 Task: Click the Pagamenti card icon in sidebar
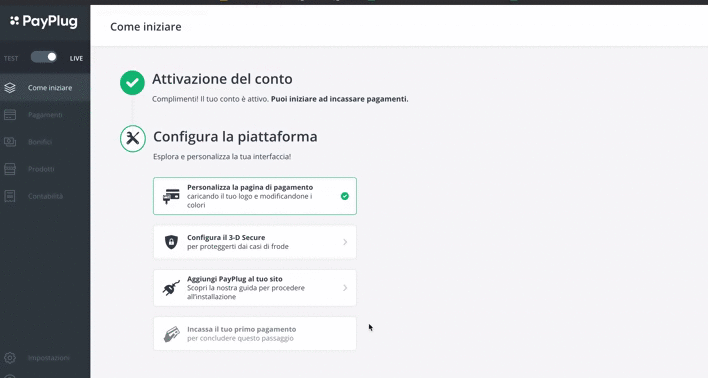[10, 115]
